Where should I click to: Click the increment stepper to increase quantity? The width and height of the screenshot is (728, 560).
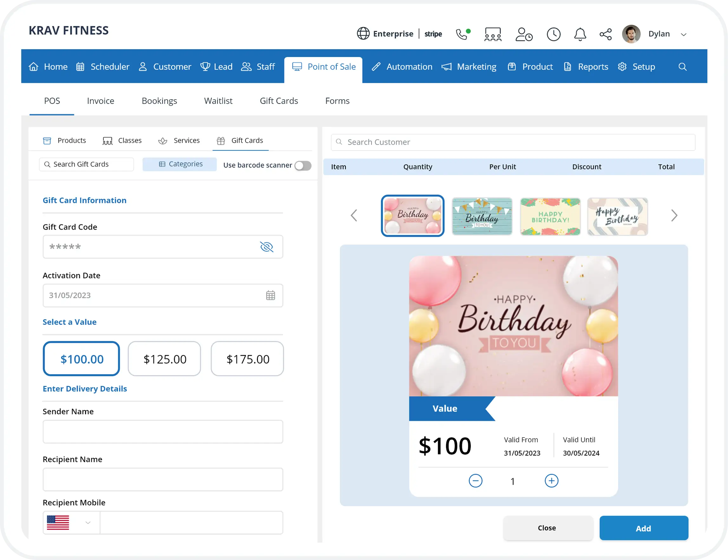coord(551,481)
